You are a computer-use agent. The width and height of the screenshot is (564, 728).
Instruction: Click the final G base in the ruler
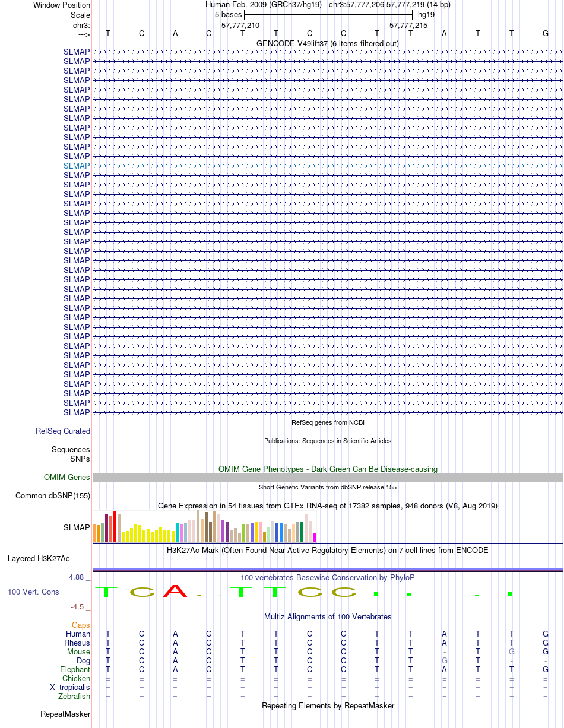pyautogui.click(x=546, y=33)
